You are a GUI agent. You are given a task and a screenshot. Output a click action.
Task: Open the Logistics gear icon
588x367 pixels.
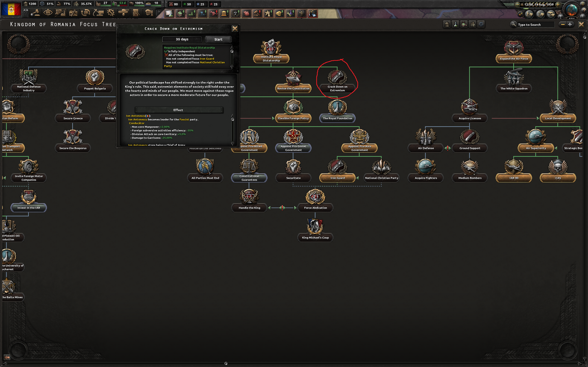111,13
